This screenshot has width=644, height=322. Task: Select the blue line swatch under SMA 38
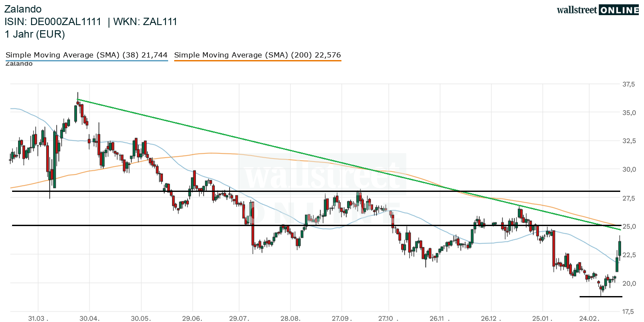(86, 61)
